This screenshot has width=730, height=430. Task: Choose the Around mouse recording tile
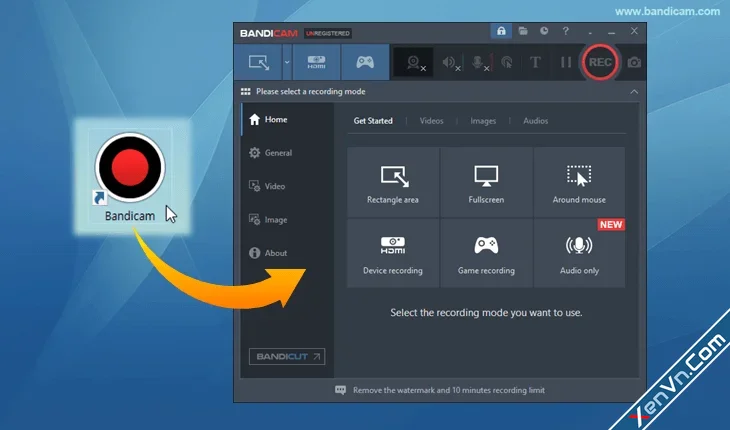(x=579, y=182)
